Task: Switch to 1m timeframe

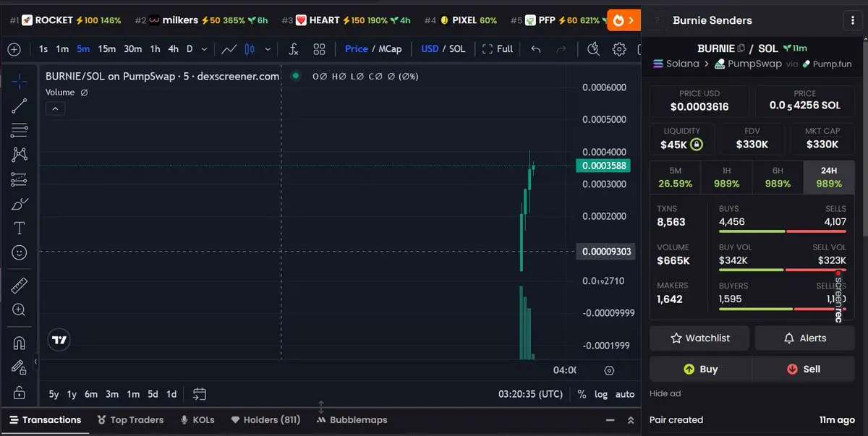Action: (x=62, y=49)
